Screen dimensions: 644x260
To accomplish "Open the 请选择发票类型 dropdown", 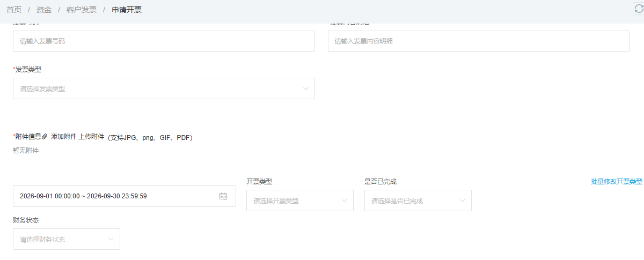I will 164,88.
